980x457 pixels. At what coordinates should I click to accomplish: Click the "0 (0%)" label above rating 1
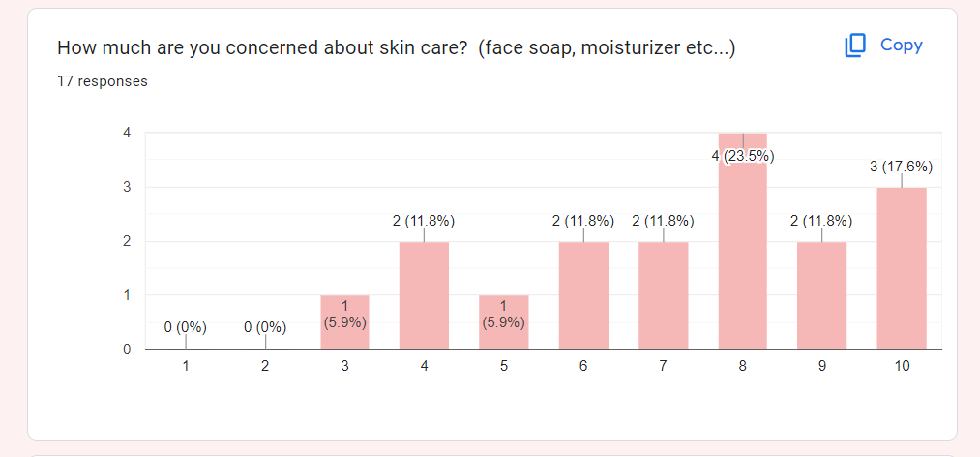(185, 327)
